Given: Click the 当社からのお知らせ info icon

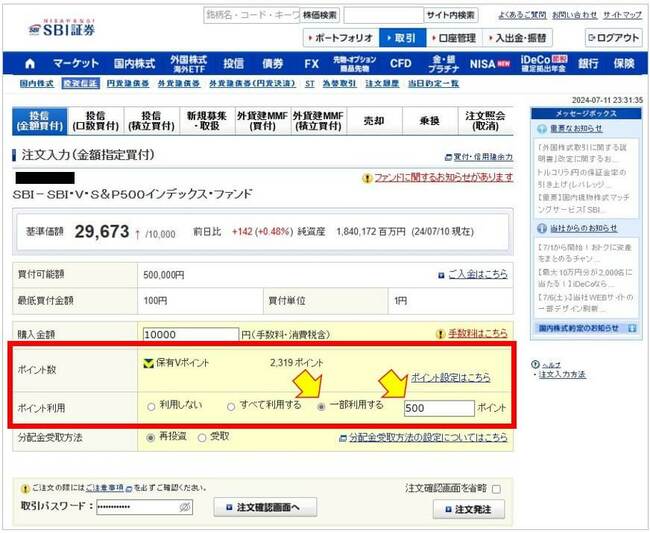Looking at the screenshot, I should (542, 228).
